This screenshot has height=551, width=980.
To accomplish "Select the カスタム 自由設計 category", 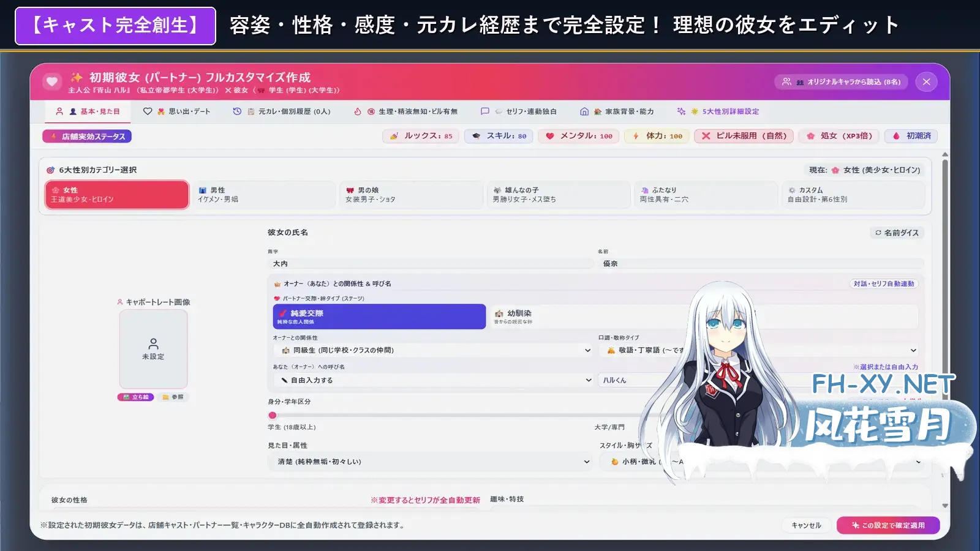I will tap(853, 195).
